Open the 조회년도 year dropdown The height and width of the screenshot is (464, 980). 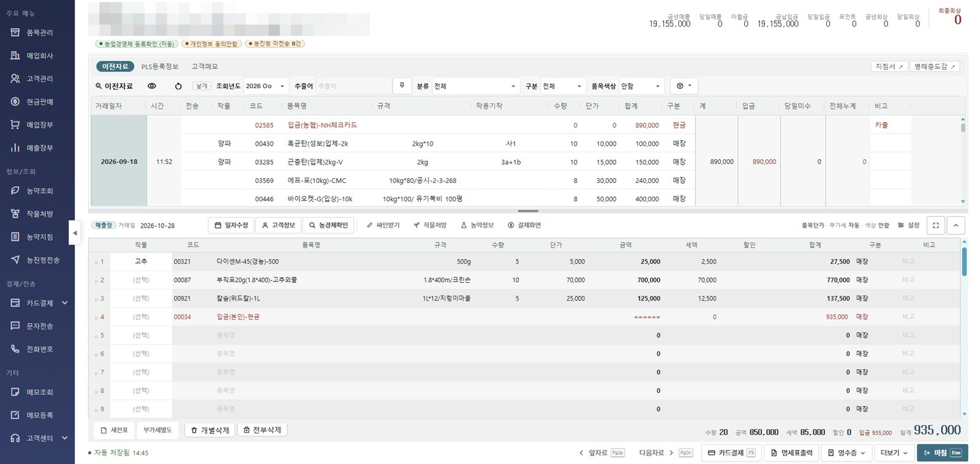coord(266,86)
